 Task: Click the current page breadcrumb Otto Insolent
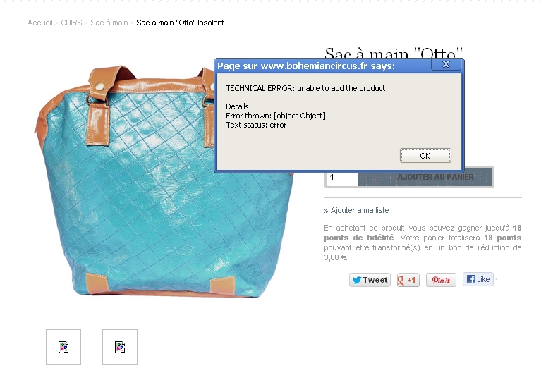tap(180, 23)
